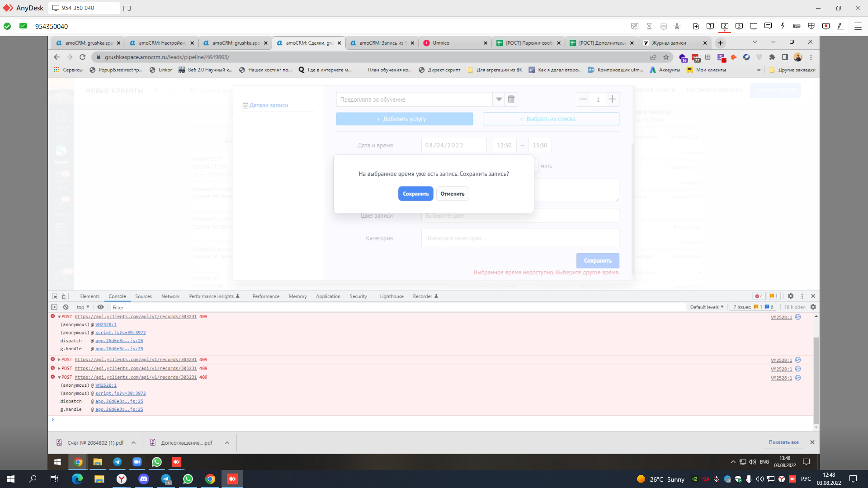Collapse the fourth POST 409 error entry

coord(59,377)
